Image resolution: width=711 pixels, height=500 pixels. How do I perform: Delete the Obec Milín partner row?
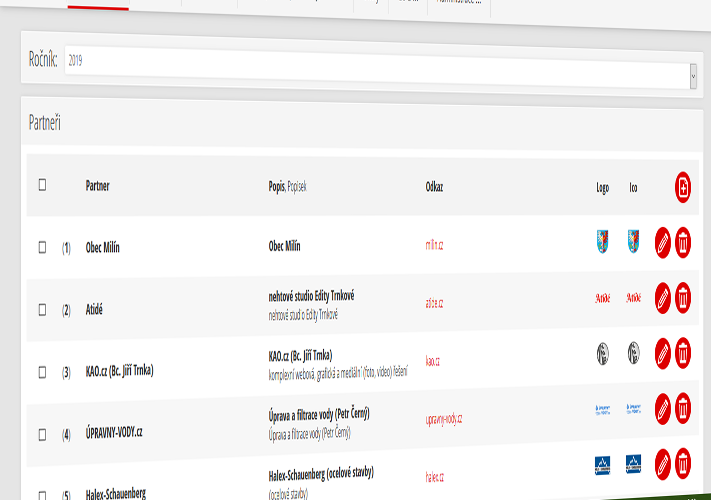[x=683, y=242]
